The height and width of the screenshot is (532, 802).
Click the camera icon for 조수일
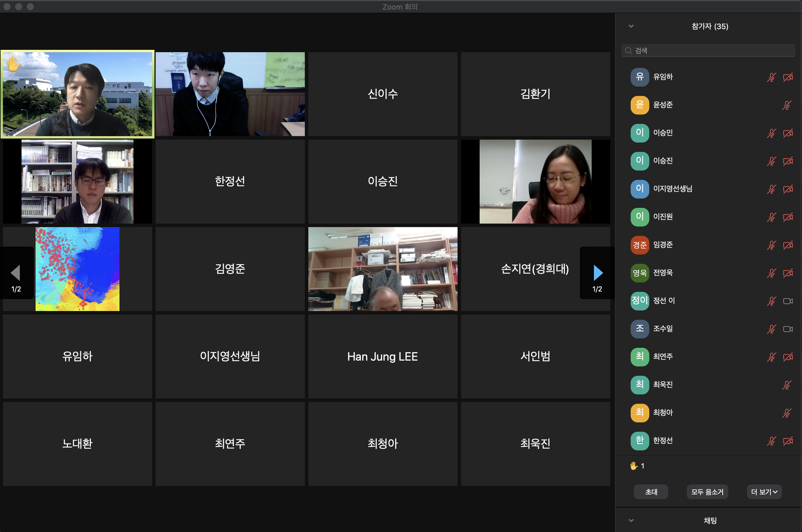coord(788,329)
